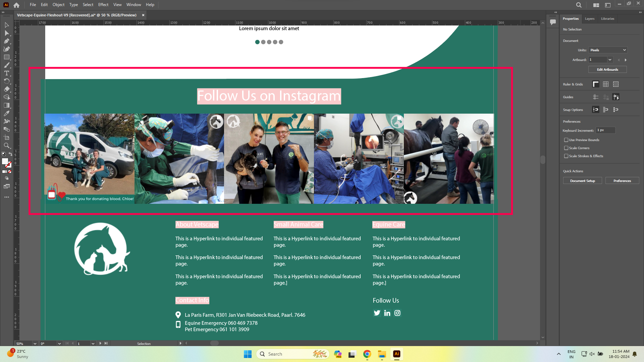Toggle Scale Strokes & Effects checkbox

point(566,156)
